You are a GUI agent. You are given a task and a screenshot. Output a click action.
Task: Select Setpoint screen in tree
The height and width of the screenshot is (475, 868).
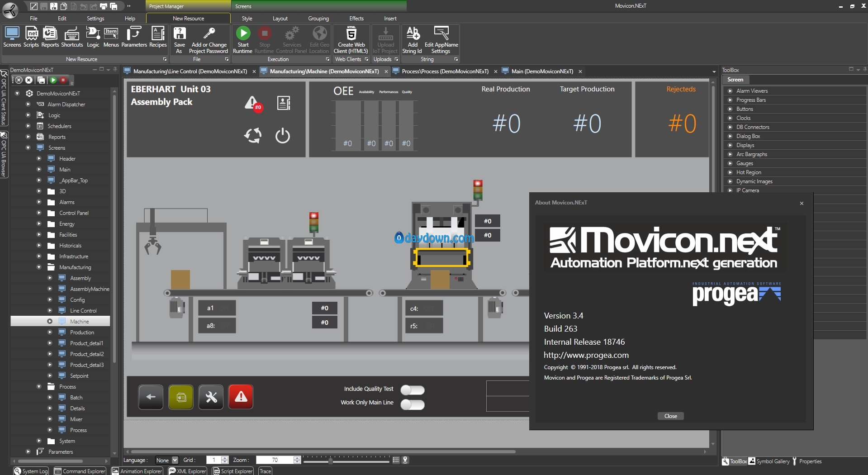(x=79, y=375)
